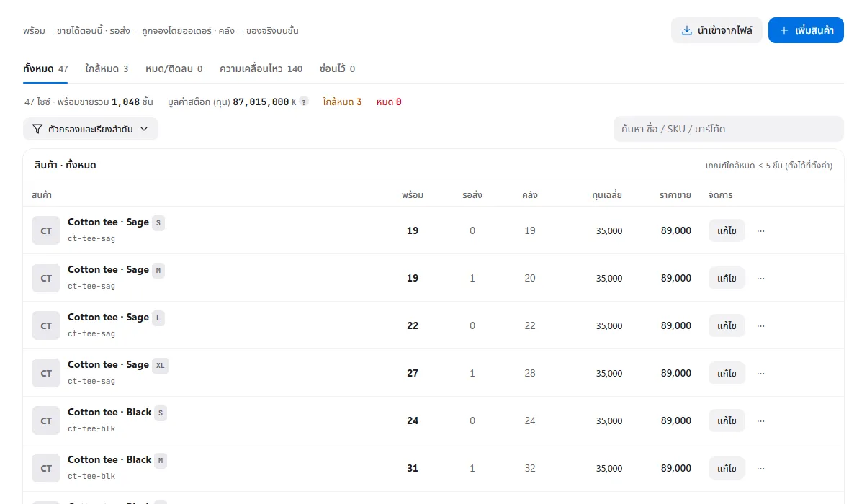Click the ทุนเฉลี่ย column header
The image size is (867, 504).
click(607, 195)
